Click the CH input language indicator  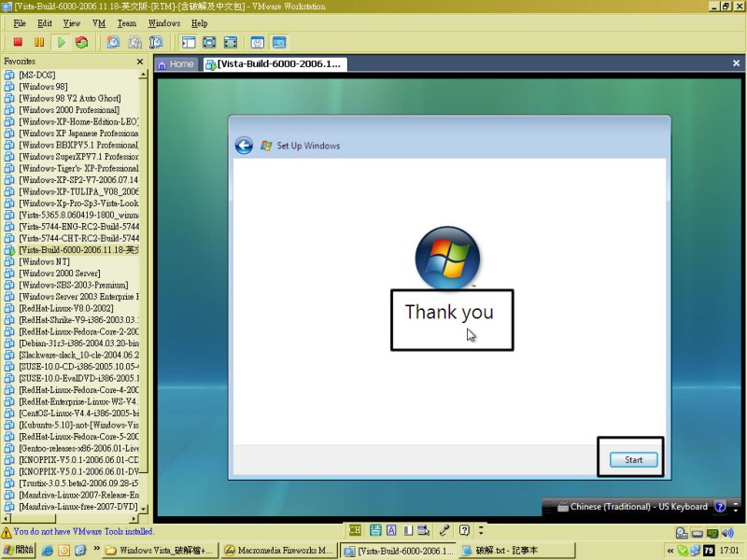click(x=355, y=530)
